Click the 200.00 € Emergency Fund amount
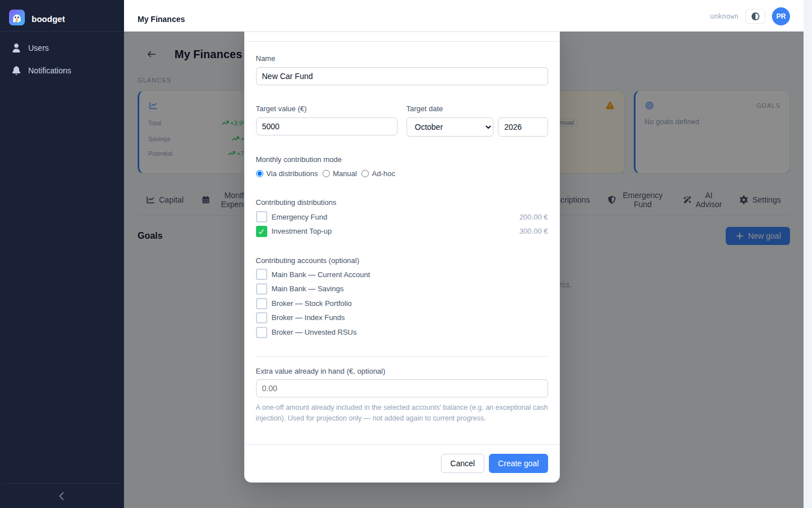 pyautogui.click(x=533, y=217)
